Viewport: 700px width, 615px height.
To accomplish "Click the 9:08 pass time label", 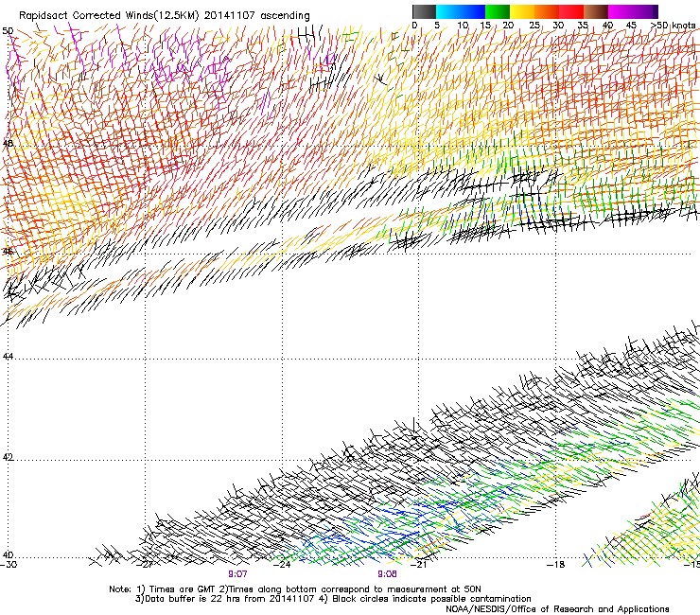I will (387, 574).
